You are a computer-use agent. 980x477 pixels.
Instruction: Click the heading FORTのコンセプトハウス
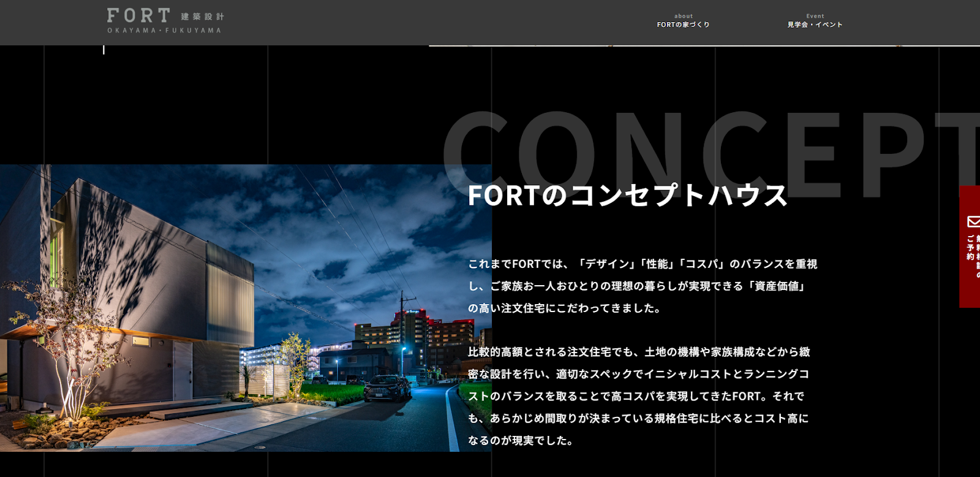pyautogui.click(x=627, y=196)
